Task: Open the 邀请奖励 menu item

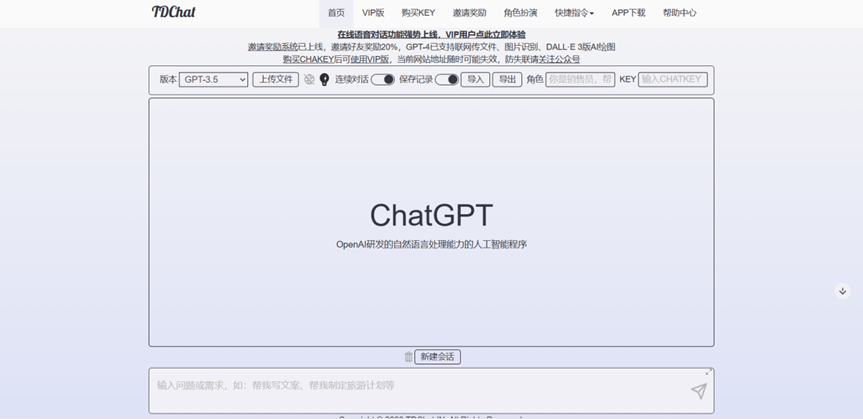Action: [x=469, y=13]
